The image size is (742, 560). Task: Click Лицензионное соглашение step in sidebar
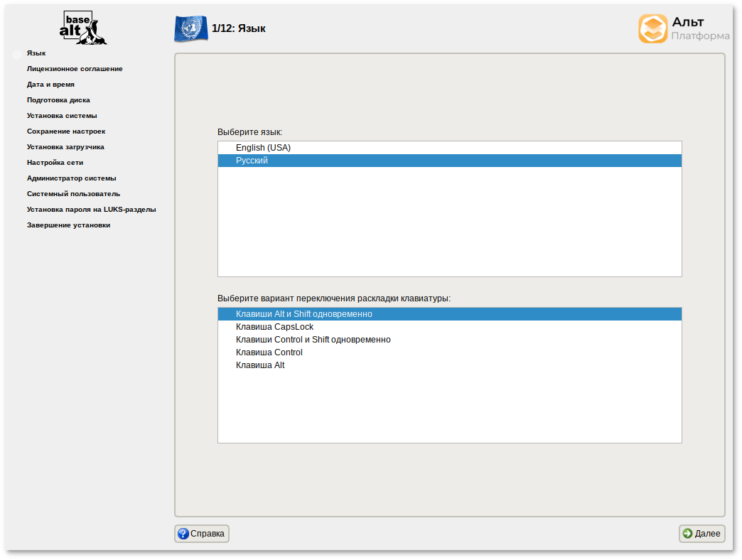[75, 69]
